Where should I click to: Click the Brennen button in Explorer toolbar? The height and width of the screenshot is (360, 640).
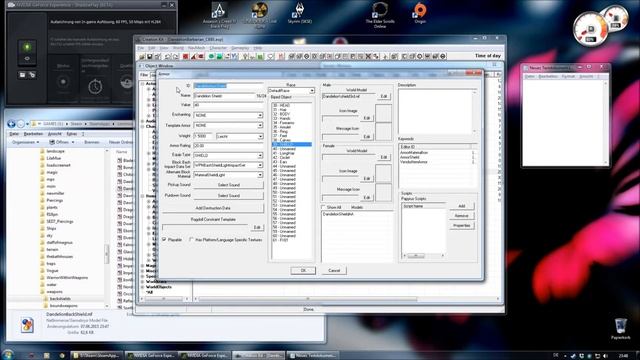pos(91,142)
